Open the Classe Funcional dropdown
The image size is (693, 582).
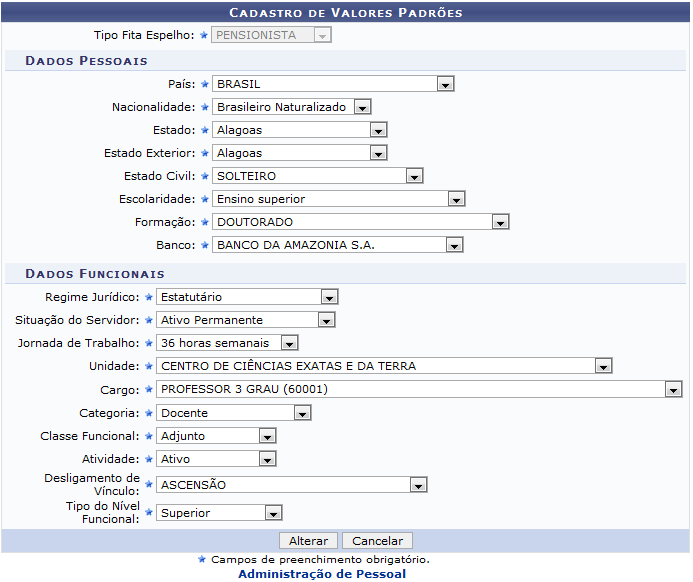click(x=216, y=436)
